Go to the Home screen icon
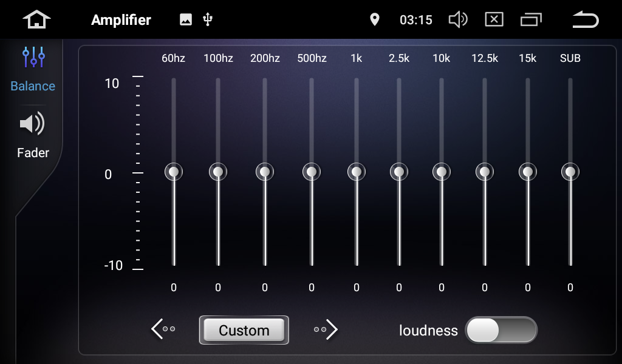This screenshot has width=622, height=364. (x=36, y=19)
